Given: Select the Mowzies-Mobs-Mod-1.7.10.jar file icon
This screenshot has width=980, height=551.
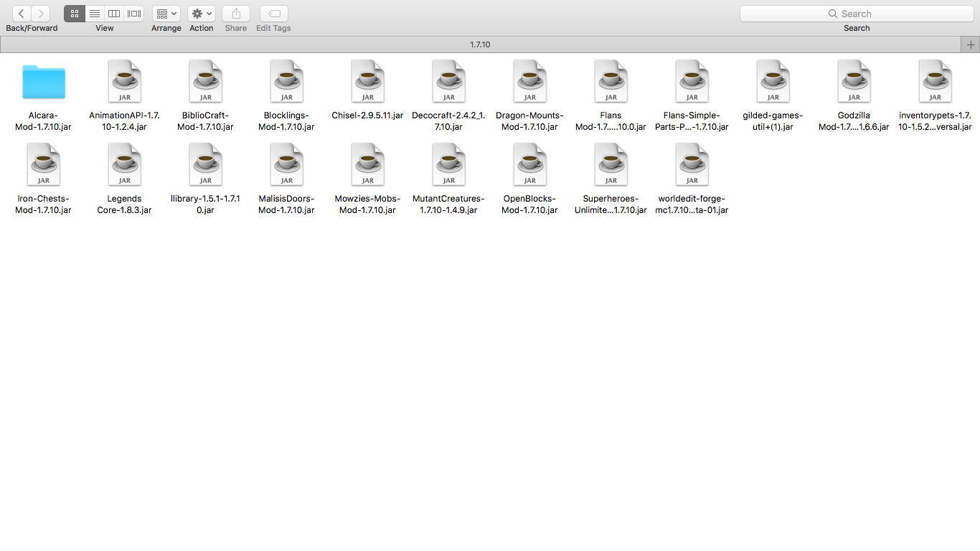Looking at the screenshot, I should click(368, 164).
